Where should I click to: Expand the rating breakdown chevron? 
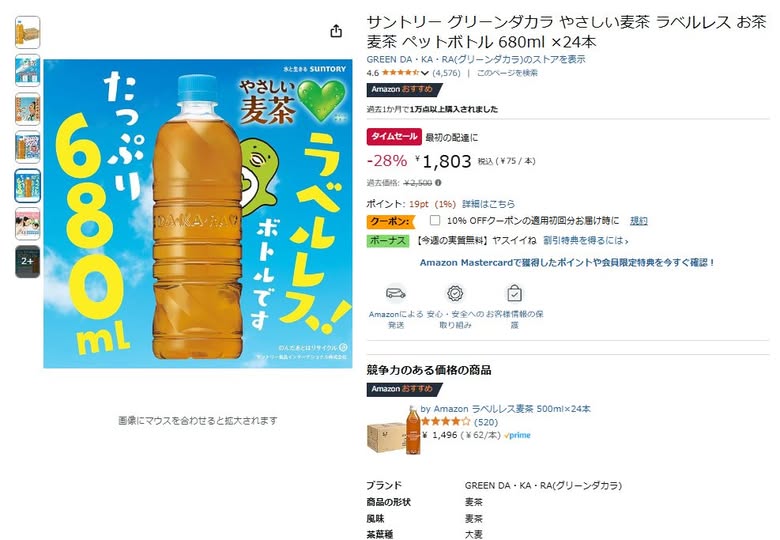[424, 73]
